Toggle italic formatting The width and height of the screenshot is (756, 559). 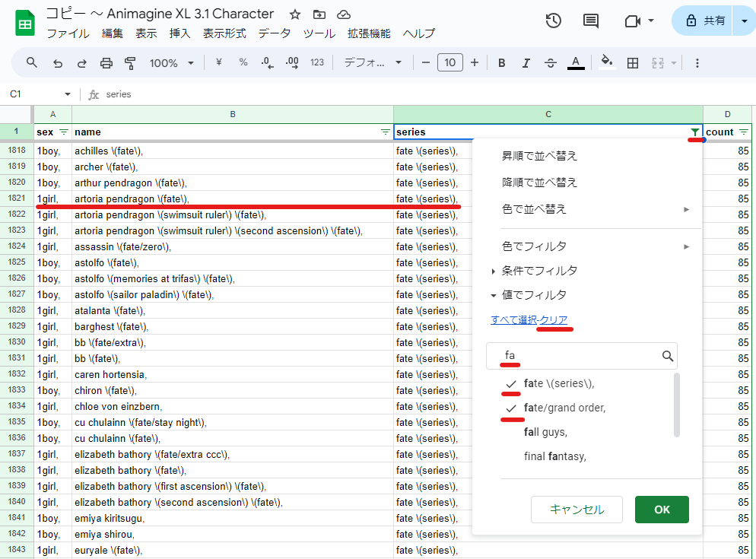coord(526,62)
